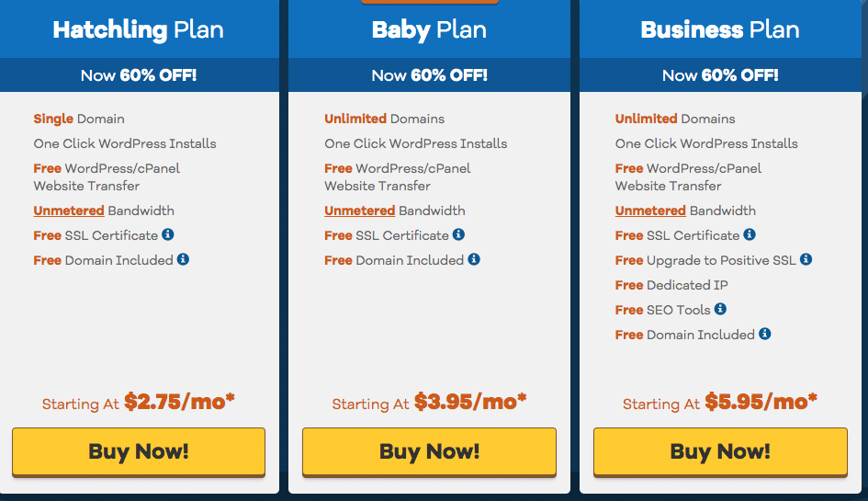Open Unmetered link in Business Plan
This screenshot has height=501, width=868.
(650, 211)
